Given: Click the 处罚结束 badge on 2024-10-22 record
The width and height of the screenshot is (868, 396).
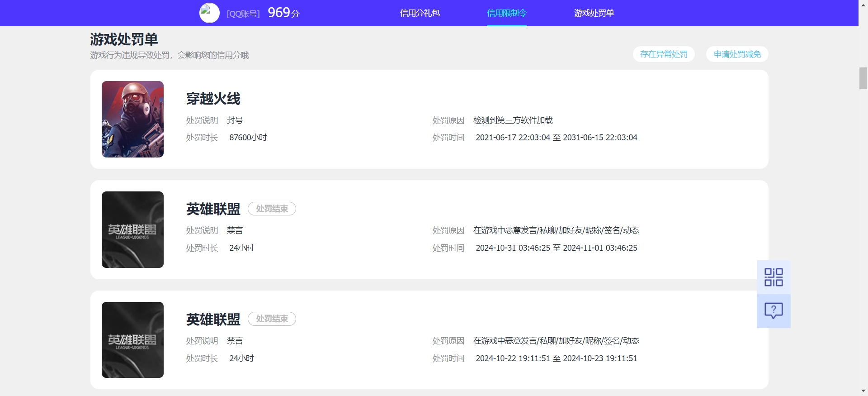Looking at the screenshot, I should [272, 319].
